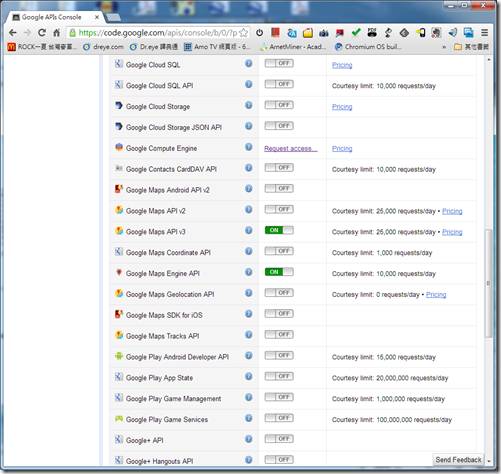The image size is (501, 474).
Task: Click the Google Maps Engine API pin icon
Action: [x=119, y=272]
